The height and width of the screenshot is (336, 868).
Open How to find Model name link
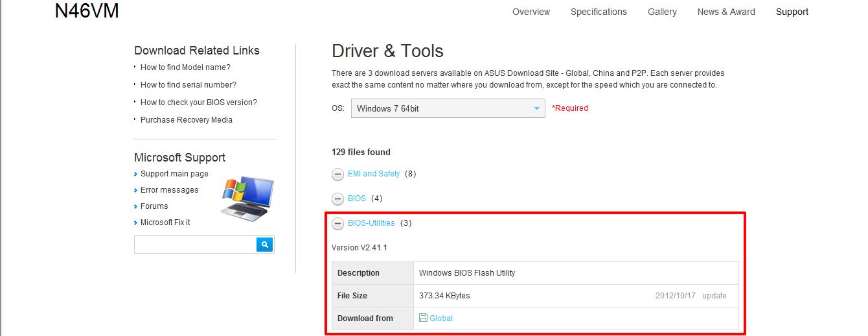[x=185, y=67]
